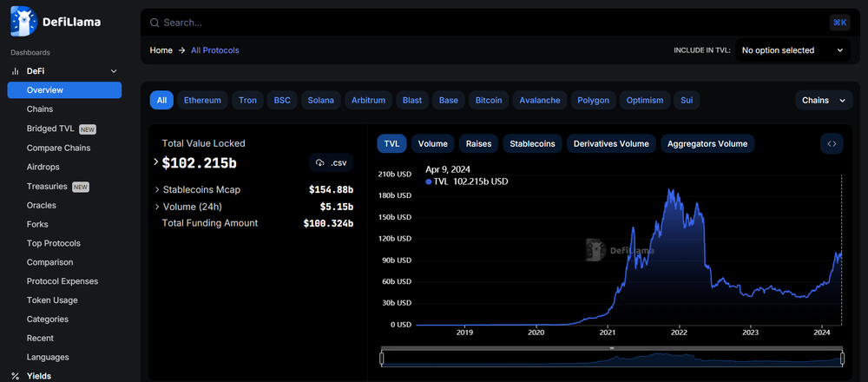This screenshot has width=868, height=382.
Task: Enable the Raises chart series
Action: point(478,144)
